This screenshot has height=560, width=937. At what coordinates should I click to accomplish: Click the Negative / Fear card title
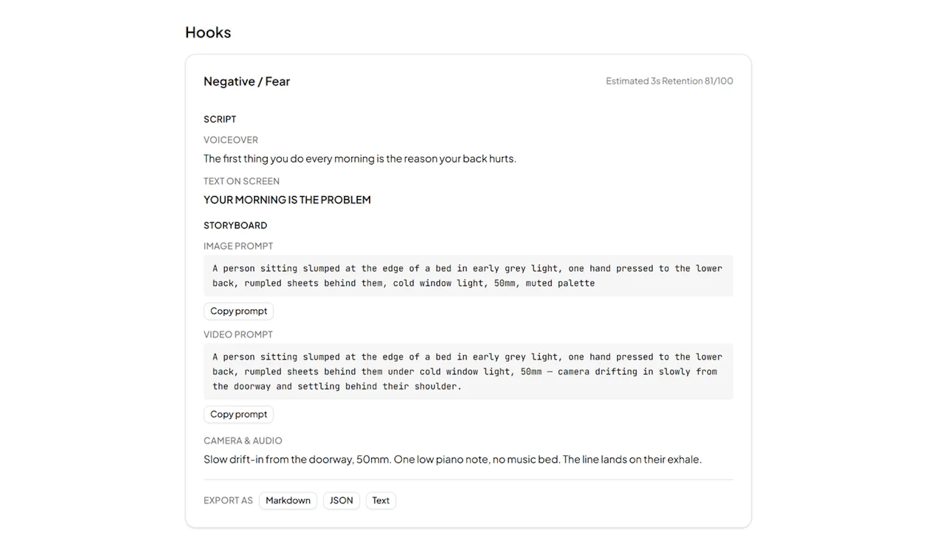[x=247, y=81]
